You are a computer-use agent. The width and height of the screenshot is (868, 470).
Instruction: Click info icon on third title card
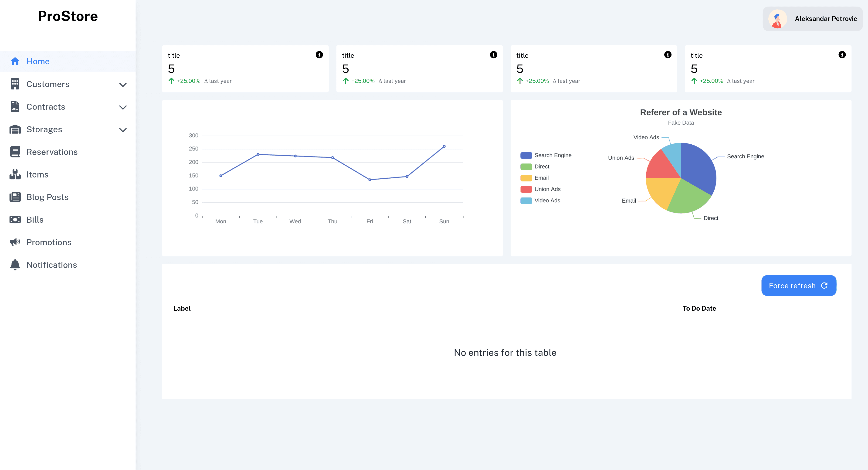pyautogui.click(x=668, y=55)
